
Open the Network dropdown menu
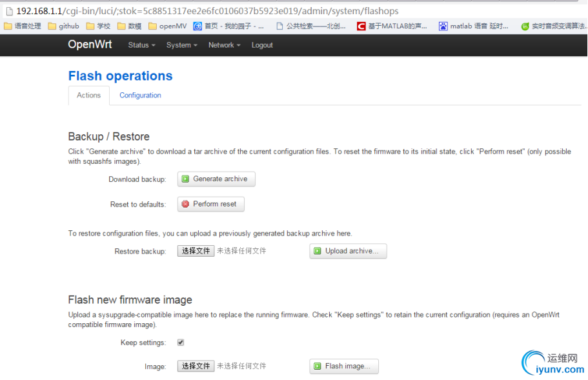224,45
